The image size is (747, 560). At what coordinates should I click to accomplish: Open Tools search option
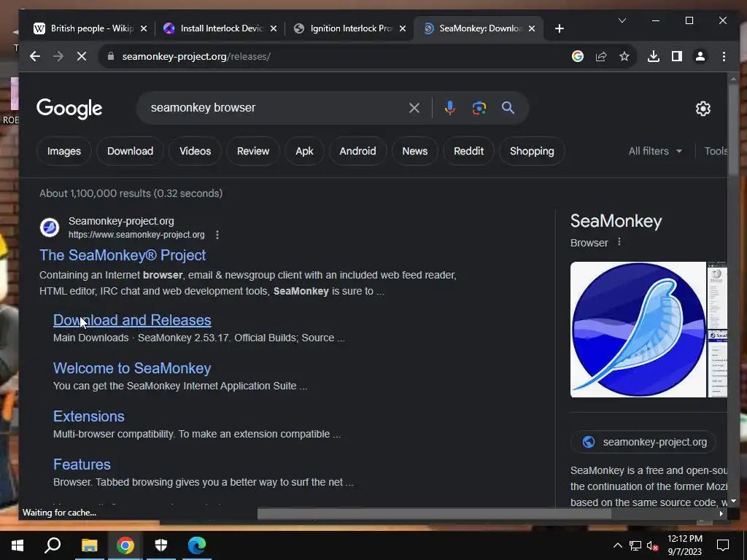(x=716, y=151)
